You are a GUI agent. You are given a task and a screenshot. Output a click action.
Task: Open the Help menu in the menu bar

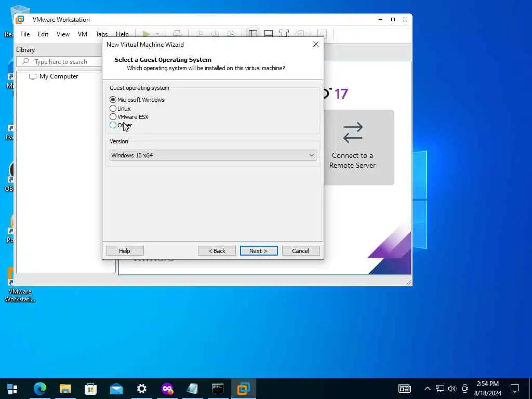(122, 34)
